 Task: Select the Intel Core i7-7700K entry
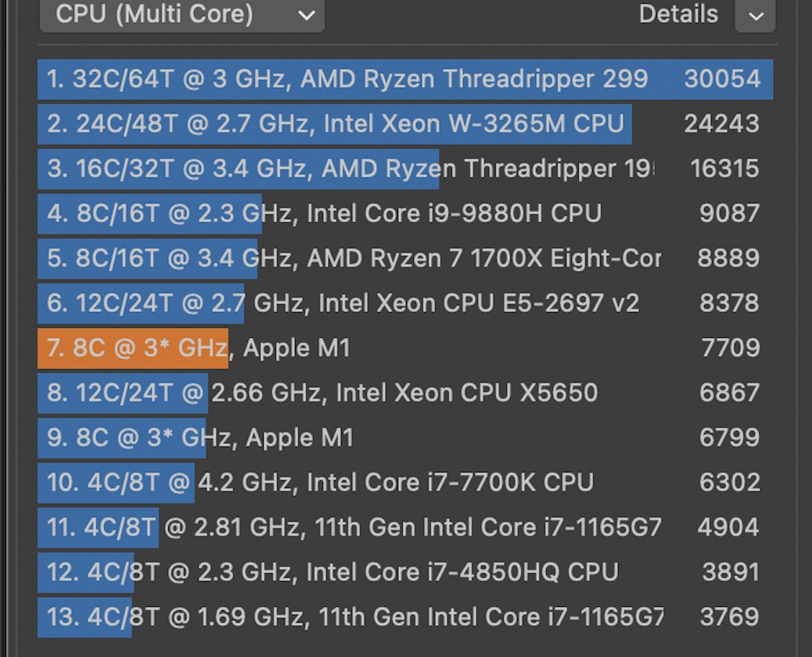pyautogui.click(x=320, y=482)
